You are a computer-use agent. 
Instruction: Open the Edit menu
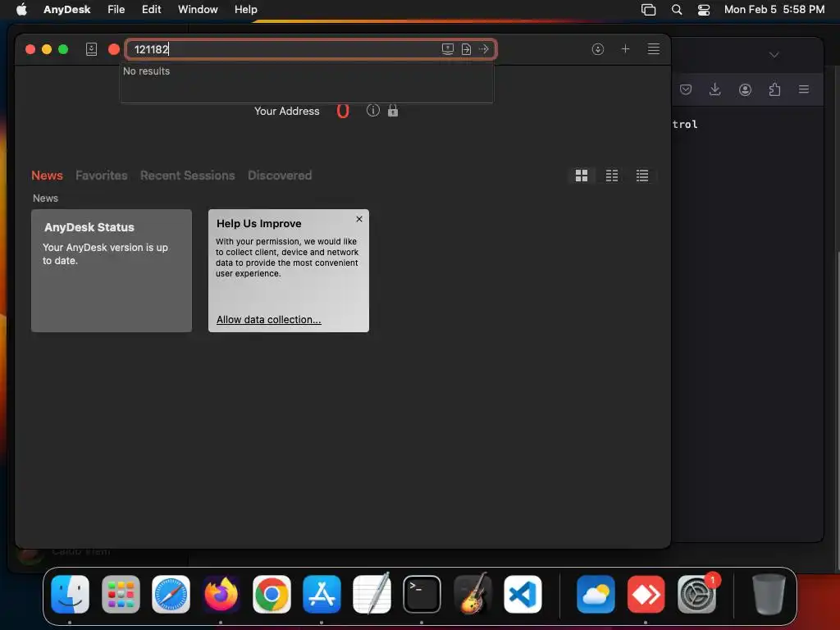pyautogui.click(x=152, y=10)
